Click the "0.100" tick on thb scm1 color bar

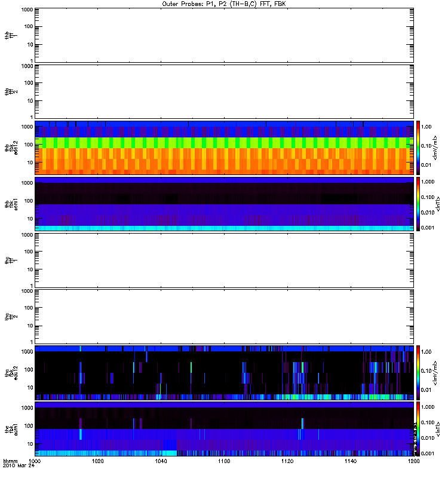(x=428, y=197)
